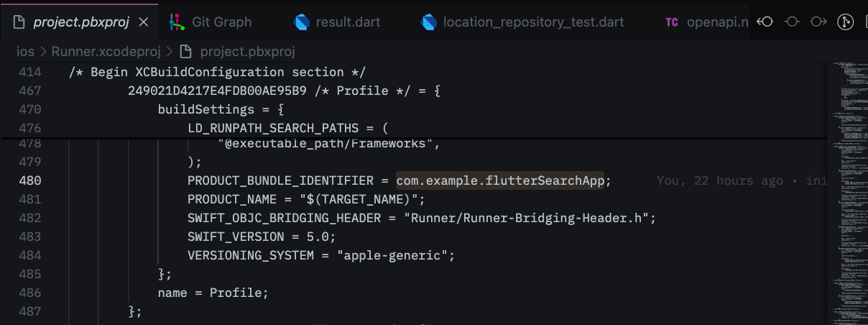Jump to sticky line Begin XCBuildConfiguration section
This screenshot has height=325, width=868.
coord(218,72)
